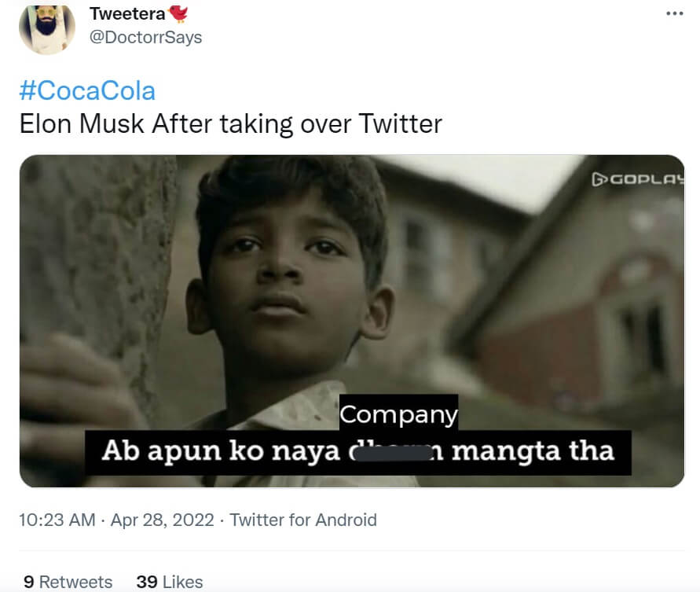Click the "Company" overlay label
This screenshot has width=700, height=592.
(x=398, y=414)
